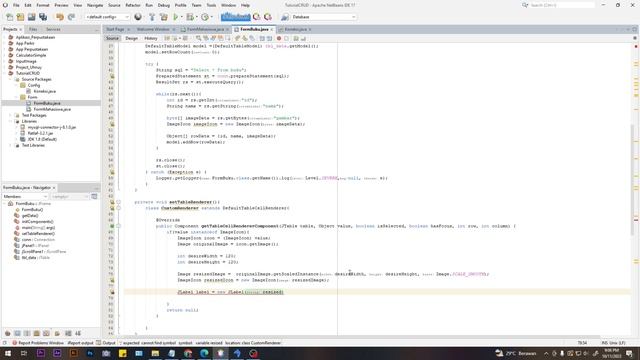Screen dimensions: 640x360
Task: Expand the Test Packages node
Action: point(11,116)
